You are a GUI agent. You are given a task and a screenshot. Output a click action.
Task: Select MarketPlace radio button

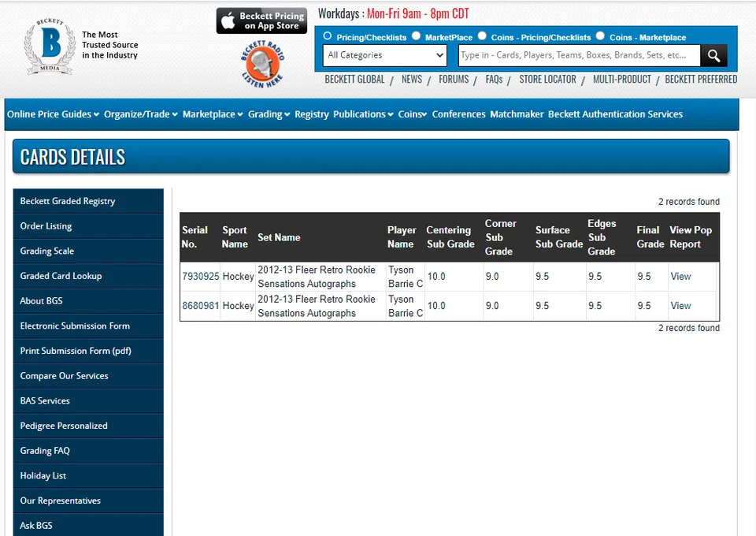click(416, 36)
